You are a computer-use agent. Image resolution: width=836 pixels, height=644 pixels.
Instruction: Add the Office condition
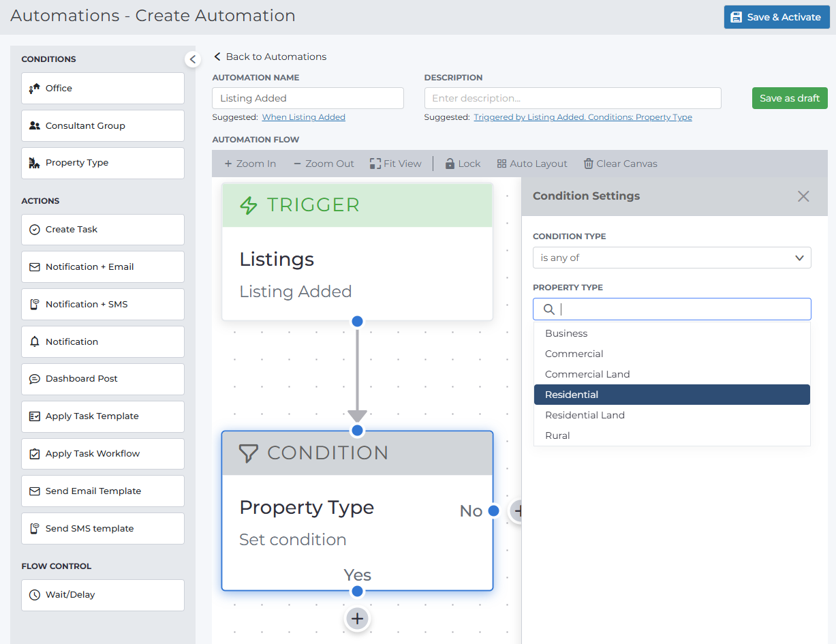click(x=103, y=89)
